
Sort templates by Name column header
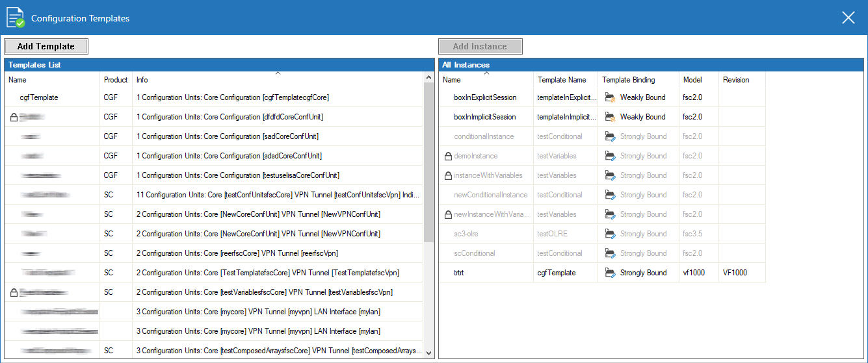[52, 80]
